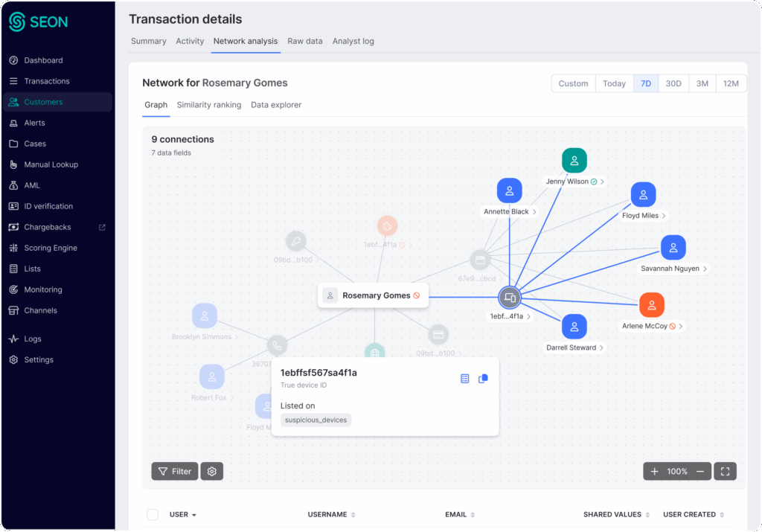Zoom out with the minus icon
The width and height of the screenshot is (762, 532).
pyautogui.click(x=699, y=471)
